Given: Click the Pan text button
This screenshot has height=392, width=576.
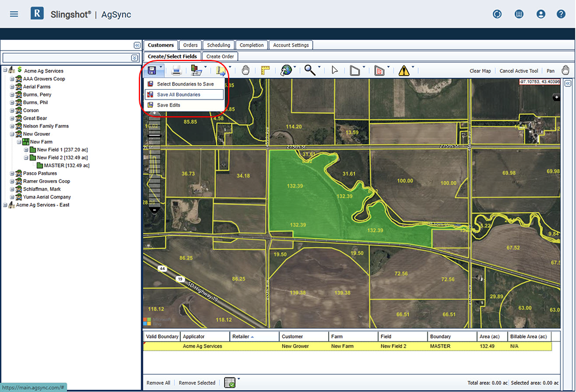Looking at the screenshot, I should pyautogui.click(x=550, y=71).
